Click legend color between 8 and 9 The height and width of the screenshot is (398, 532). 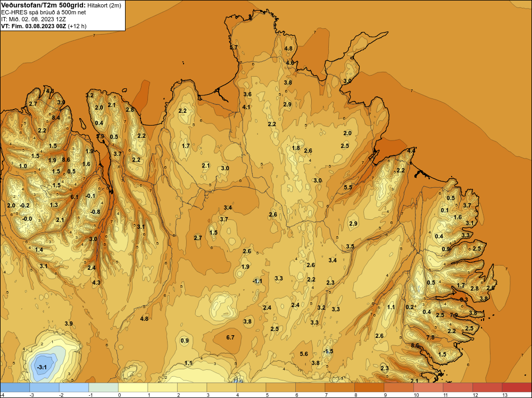pos(369,387)
